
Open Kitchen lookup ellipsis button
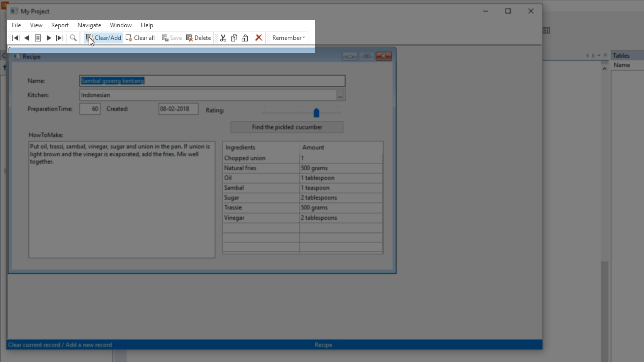click(340, 95)
